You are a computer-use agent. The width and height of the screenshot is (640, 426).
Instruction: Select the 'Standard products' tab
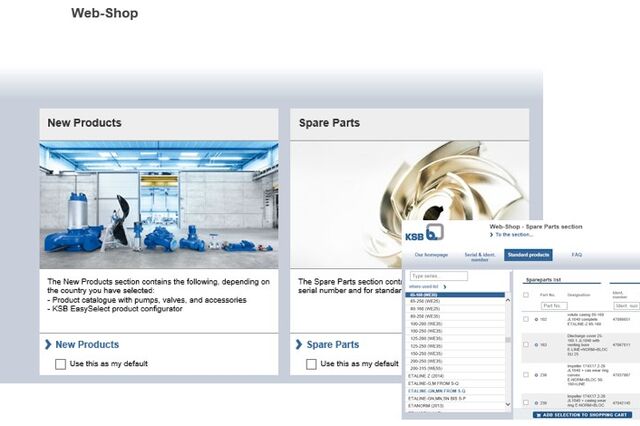528,255
